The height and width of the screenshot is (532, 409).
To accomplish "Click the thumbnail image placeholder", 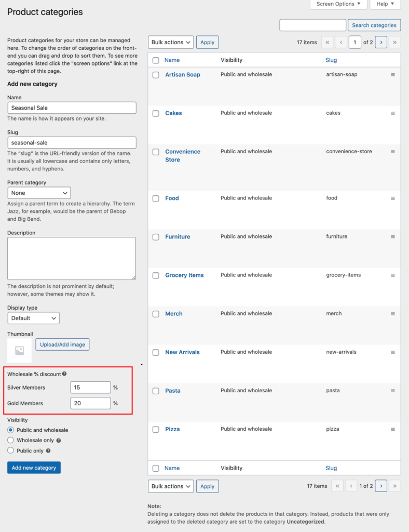I will 19,351.
